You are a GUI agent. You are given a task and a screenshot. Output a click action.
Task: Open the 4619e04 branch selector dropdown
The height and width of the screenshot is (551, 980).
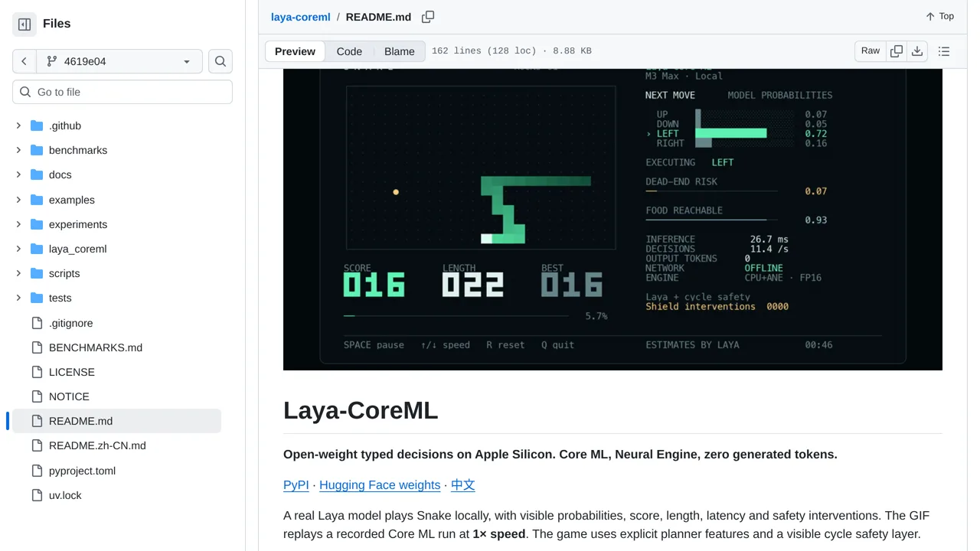(x=119, y=61)
